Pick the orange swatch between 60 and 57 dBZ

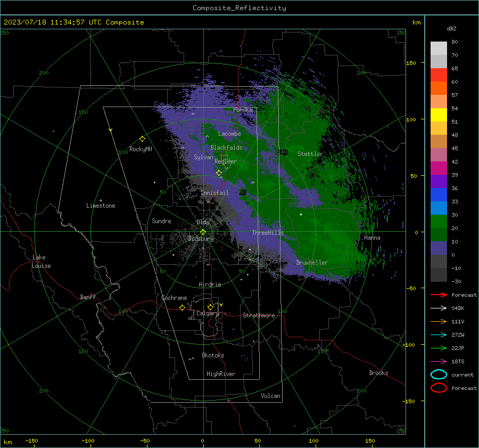tap(439, 88)
